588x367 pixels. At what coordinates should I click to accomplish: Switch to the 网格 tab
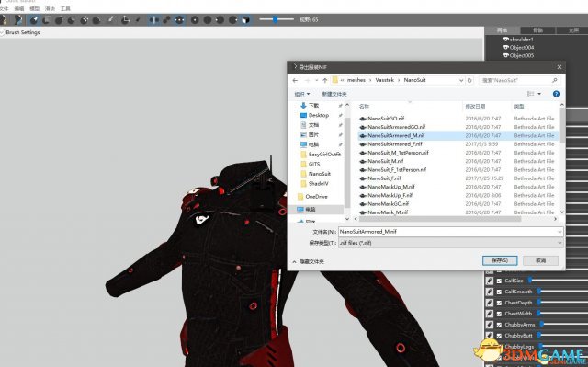click(502, 30)
